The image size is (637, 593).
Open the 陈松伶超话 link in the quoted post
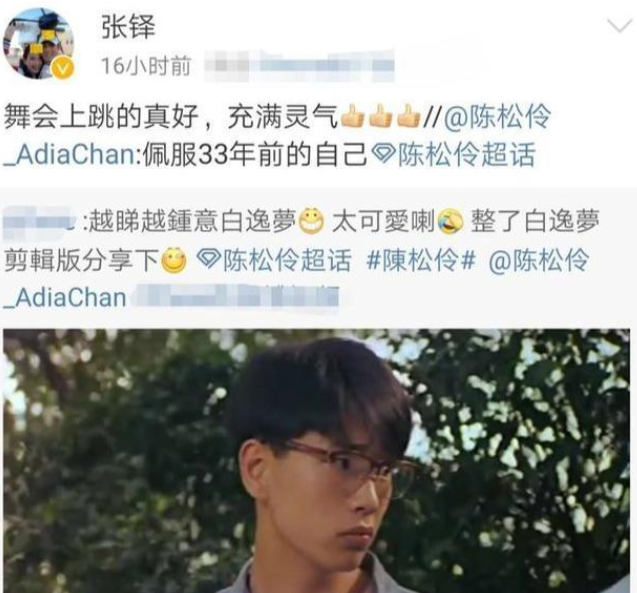coord(288,260)
